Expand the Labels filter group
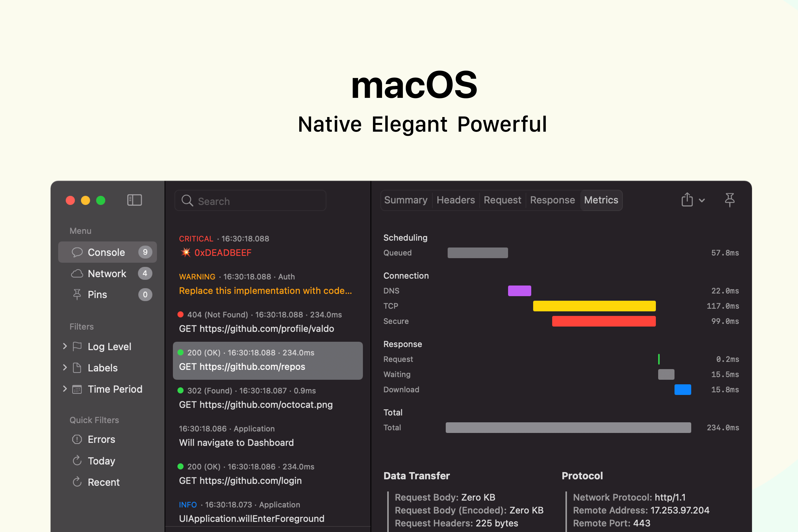Screen dimensions: 798x532 pyautogui.click(x=65, y=368)
